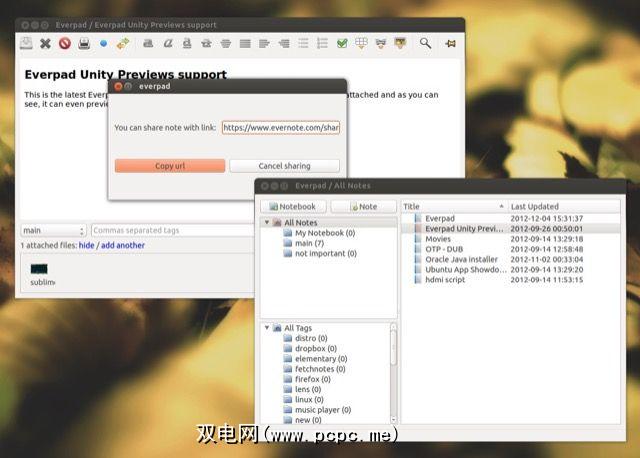Click the comma separated tags field
Viewport: 640px width, 458px height.
pos(173,231)
